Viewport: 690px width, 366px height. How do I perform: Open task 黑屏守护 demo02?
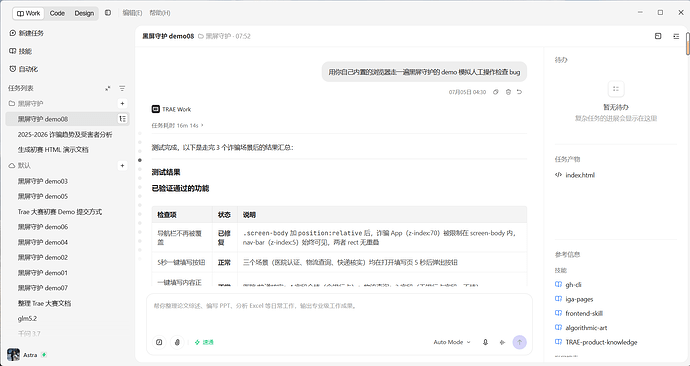(x=43, y=257)
